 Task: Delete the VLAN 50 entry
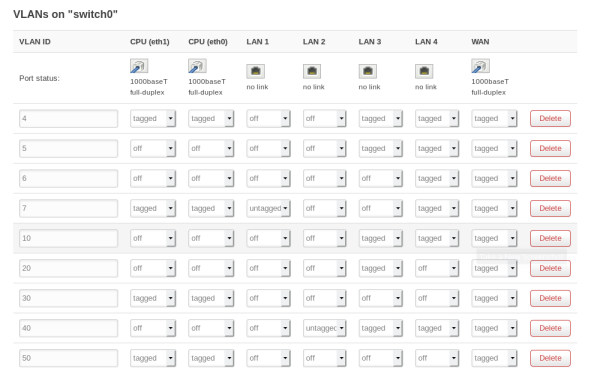coord(550,358)
